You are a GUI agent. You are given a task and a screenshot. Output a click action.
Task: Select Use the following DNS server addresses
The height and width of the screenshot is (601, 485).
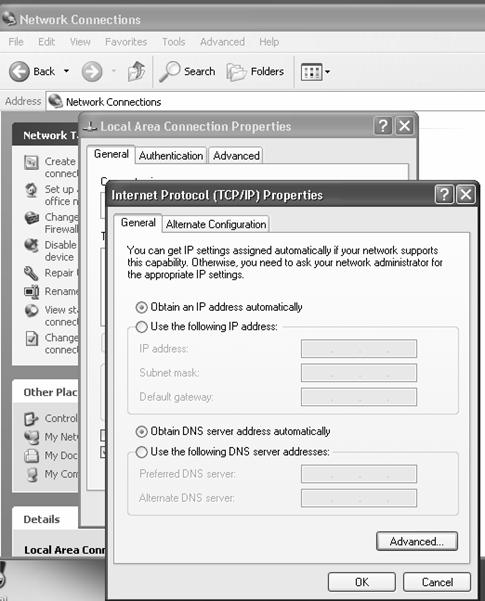[141, 452]
